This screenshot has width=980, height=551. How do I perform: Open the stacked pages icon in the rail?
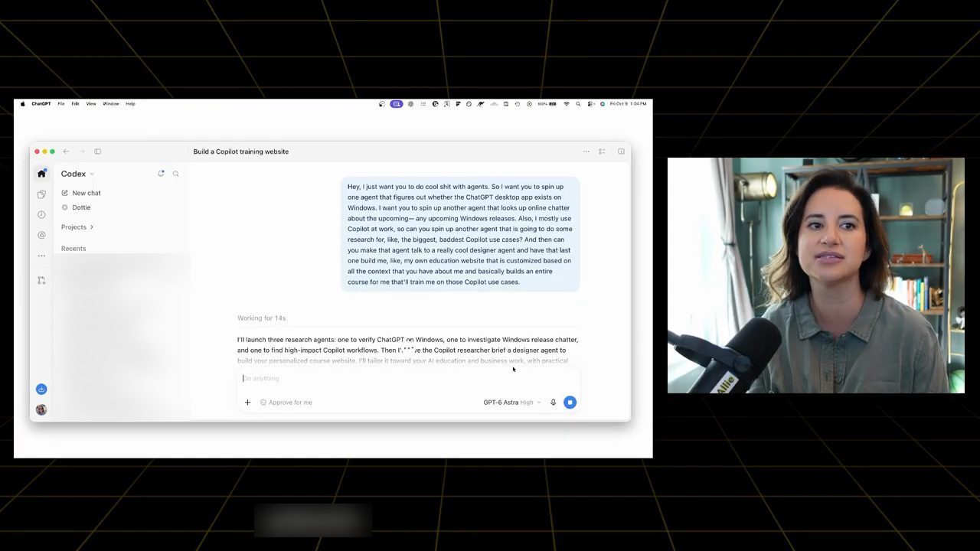pyautogui.click(x=41, y=194)
